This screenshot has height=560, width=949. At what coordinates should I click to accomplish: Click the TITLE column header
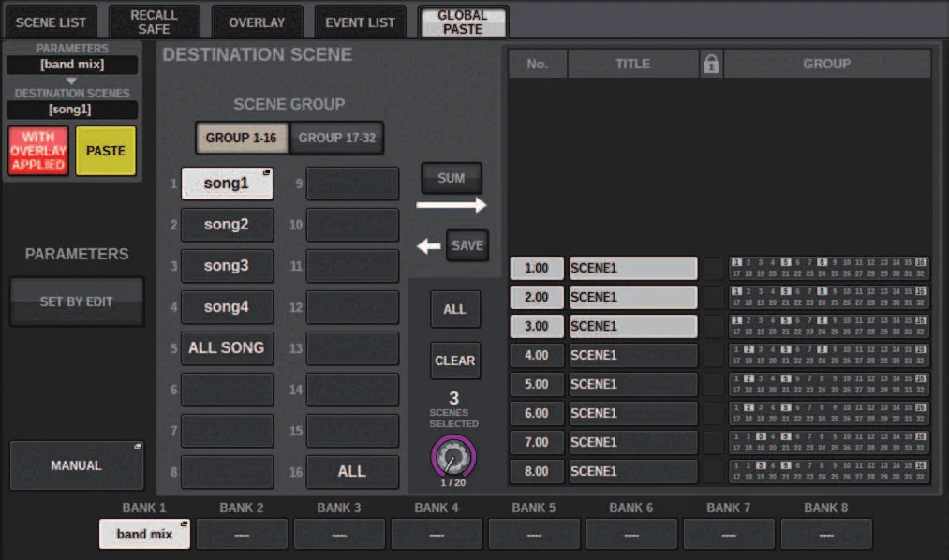(x=633, y=64)
